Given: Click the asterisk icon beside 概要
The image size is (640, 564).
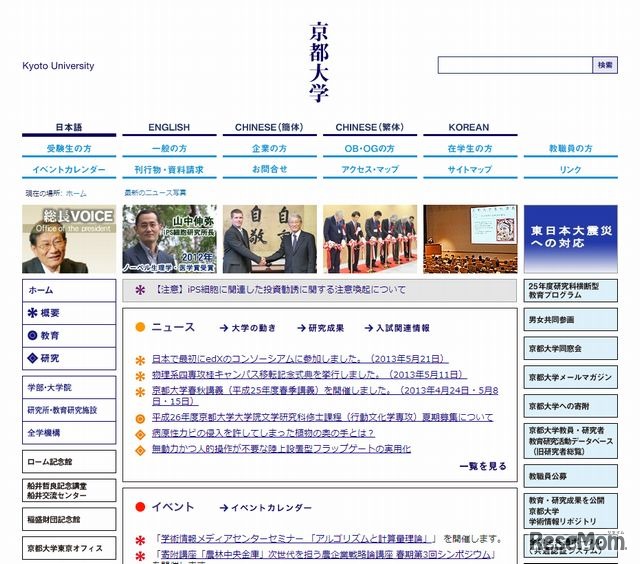Looking at the screenshot, I should point(32,313).
